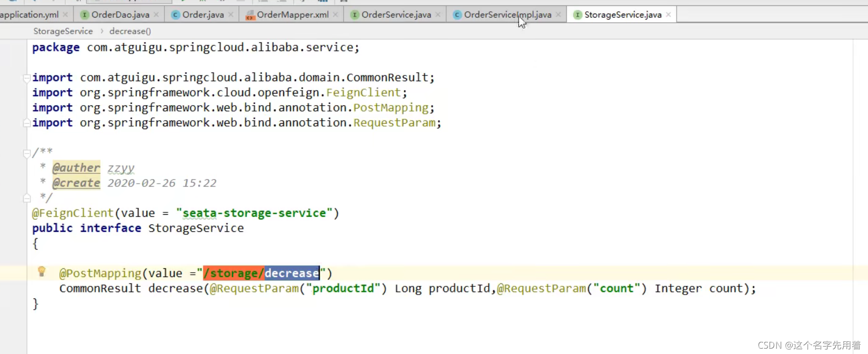Close the OrderDao.java tab
Screen dimensions: 868x354
(x=156, y=15)
